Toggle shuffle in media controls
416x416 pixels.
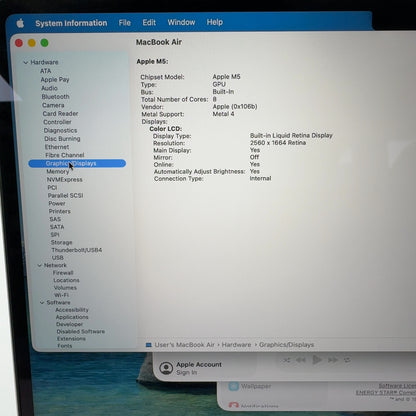pos(286,360)
